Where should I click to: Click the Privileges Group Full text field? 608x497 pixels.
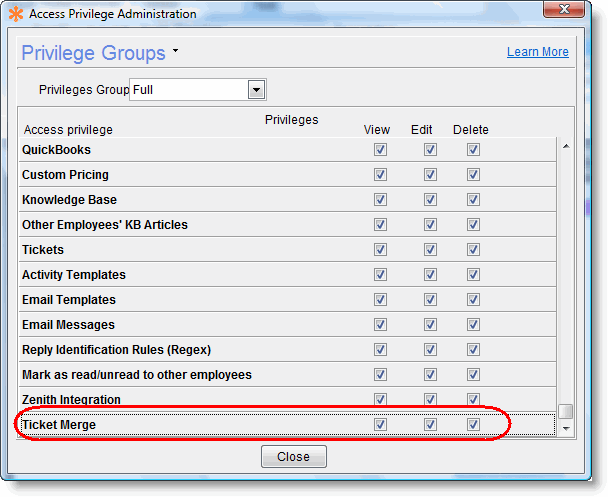point(188,90)
